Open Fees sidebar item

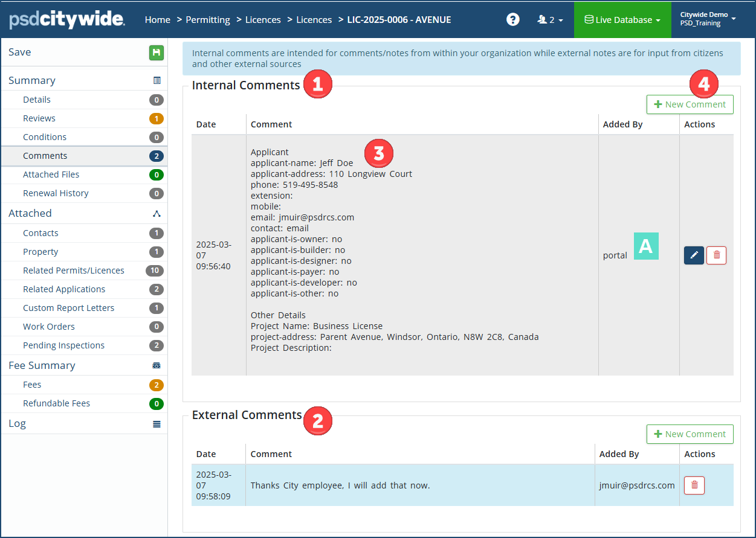(x=84, y=385)
